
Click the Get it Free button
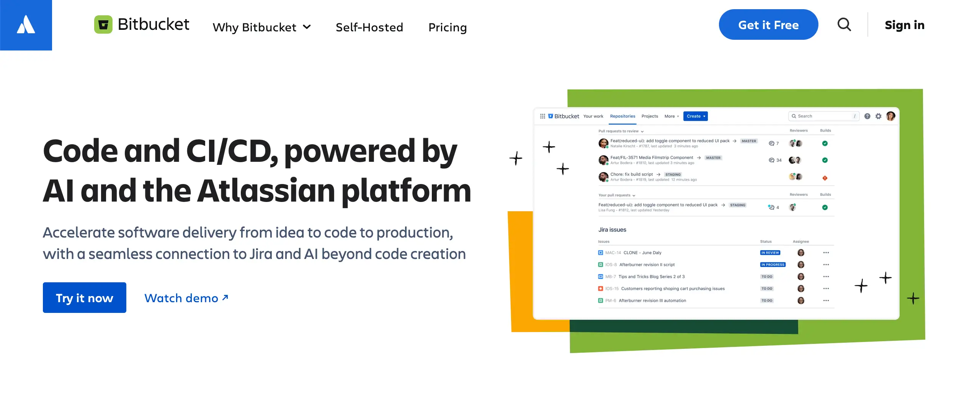click(x=768, y=25)
